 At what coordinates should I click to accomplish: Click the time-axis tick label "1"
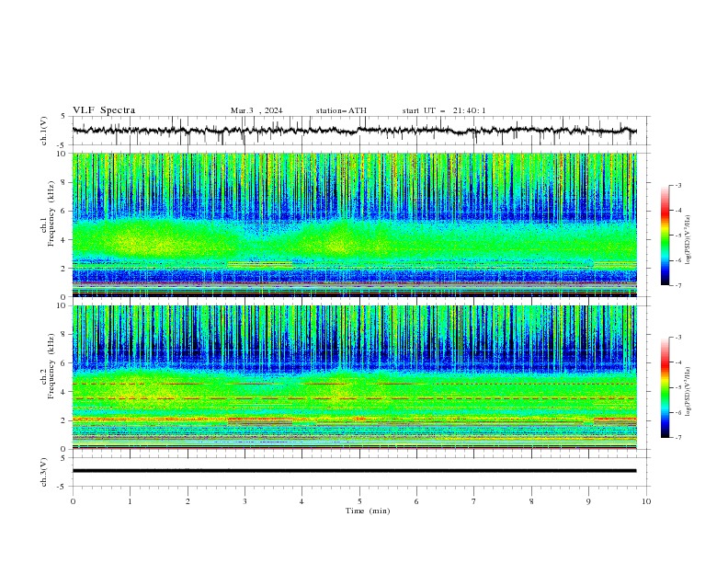pos(130,501)
